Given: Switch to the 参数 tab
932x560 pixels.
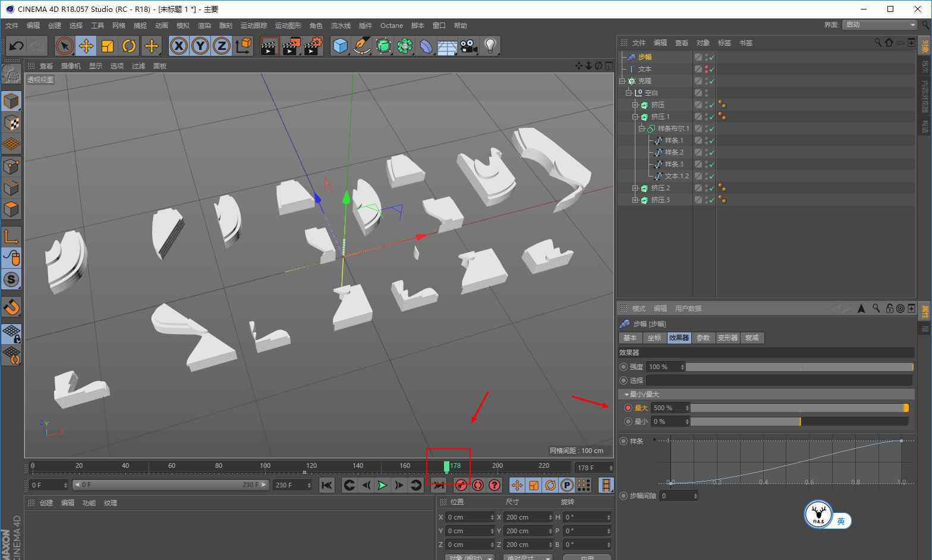Looking at the screenshot, I should click(703, 338).
